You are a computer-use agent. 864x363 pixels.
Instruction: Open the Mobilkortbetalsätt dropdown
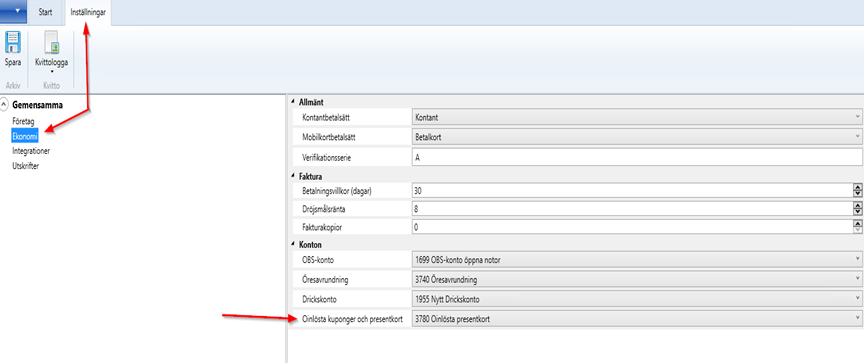(636, 136)
